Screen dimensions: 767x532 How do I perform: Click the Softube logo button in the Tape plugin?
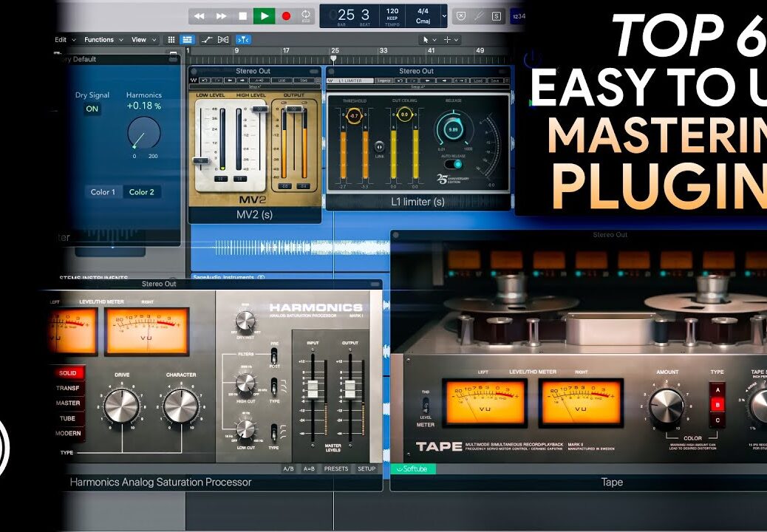coord(413,469)
